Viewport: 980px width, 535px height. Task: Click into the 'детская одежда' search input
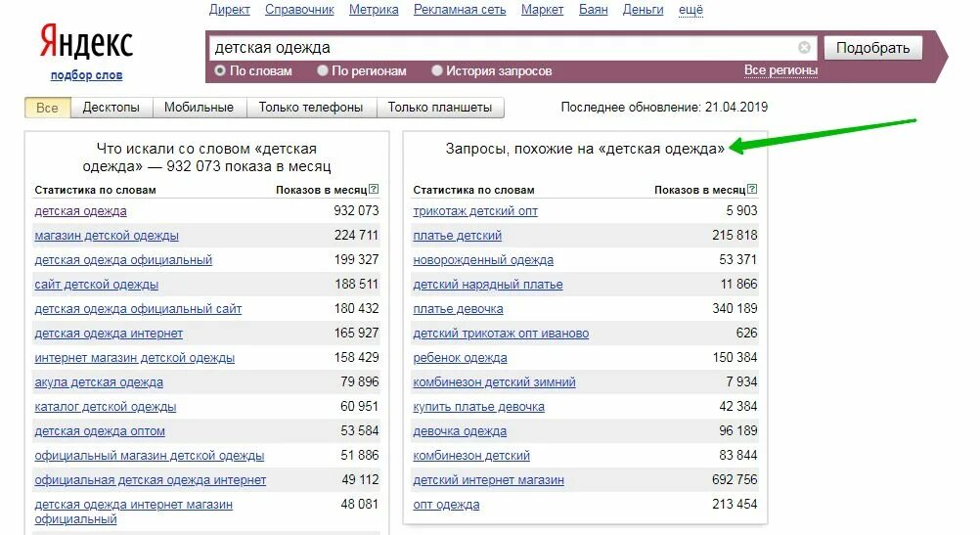pos(503,48)
